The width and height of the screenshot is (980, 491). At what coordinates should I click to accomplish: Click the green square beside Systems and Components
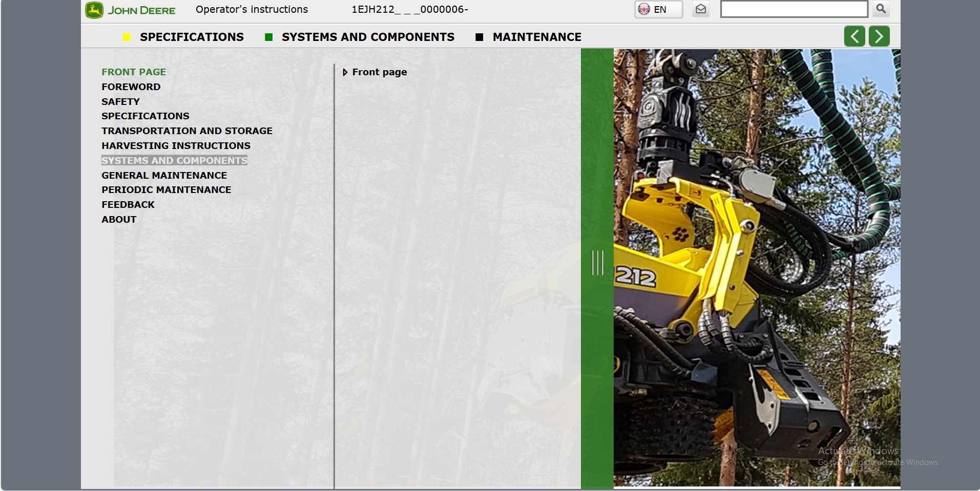[x=268, y=37]
